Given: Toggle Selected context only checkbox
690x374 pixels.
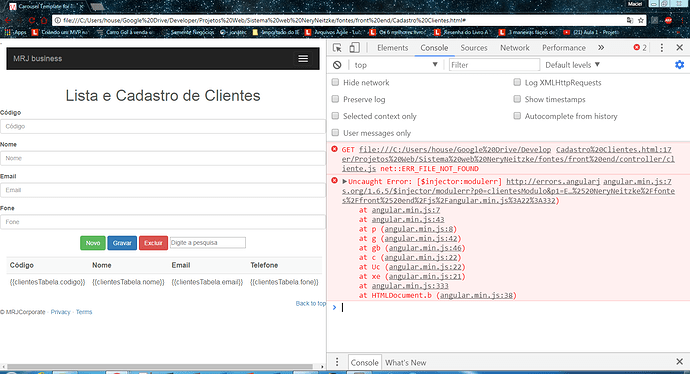Looking at the screenshot, I should point(335,115).
